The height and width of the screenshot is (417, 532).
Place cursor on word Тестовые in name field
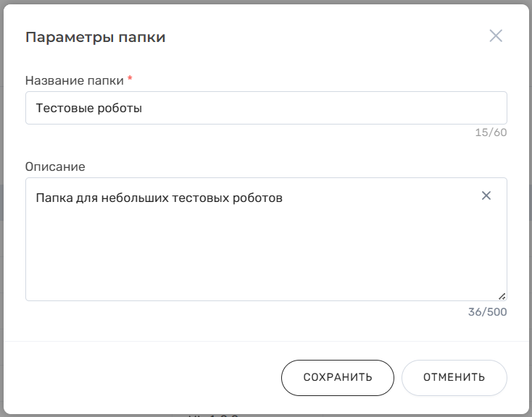point(64,108)
